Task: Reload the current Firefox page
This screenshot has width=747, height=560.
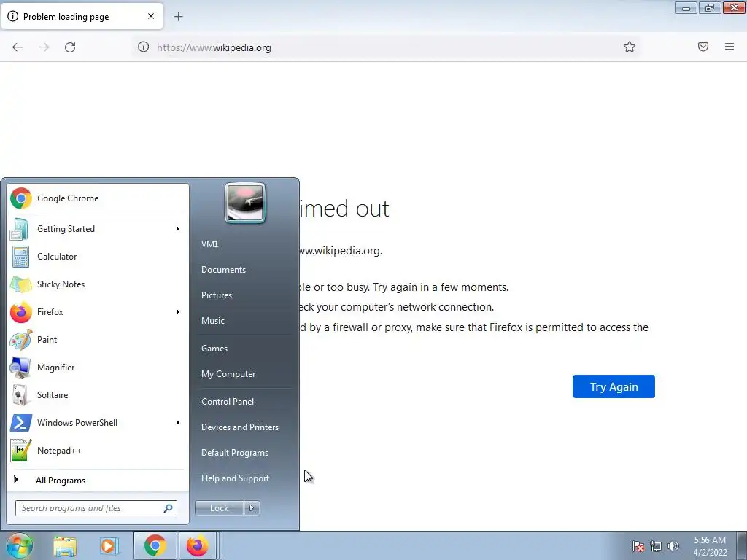Action: click(70, 47)
